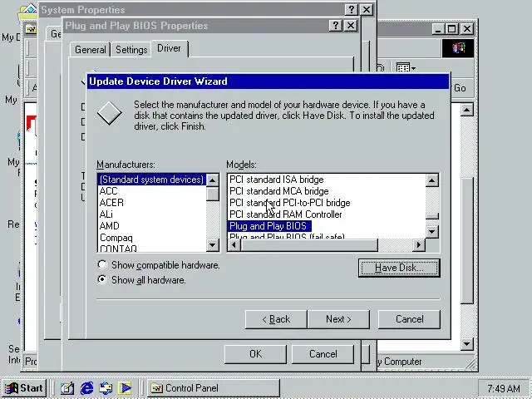Close the Plug and Play BIOS Properties dialog
Screen dimensions: 532x399
pos(351,26)
